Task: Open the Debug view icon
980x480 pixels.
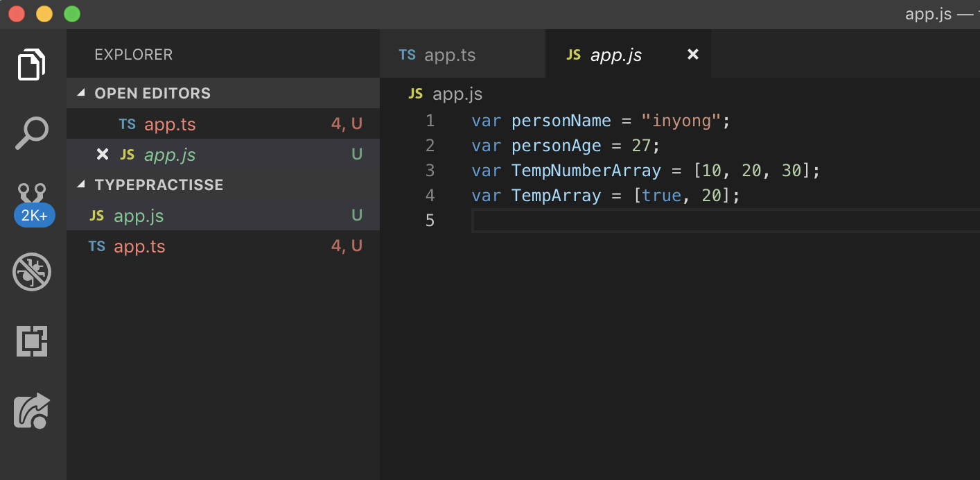Action: click(x=32, y=271)
